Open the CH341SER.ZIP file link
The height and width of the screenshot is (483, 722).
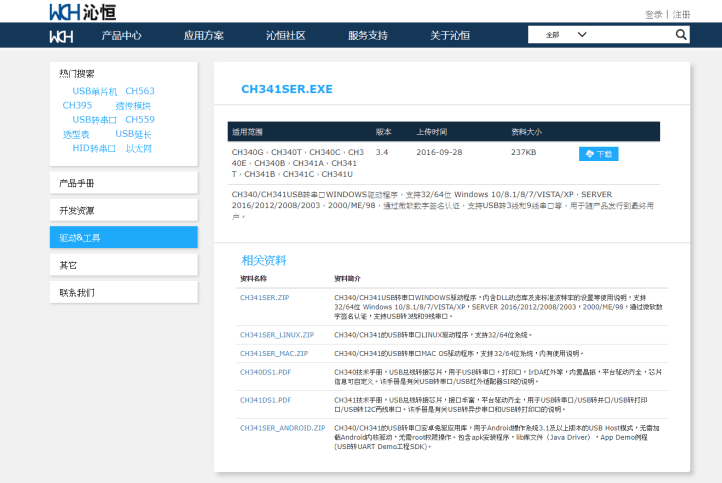click(264, 298)
